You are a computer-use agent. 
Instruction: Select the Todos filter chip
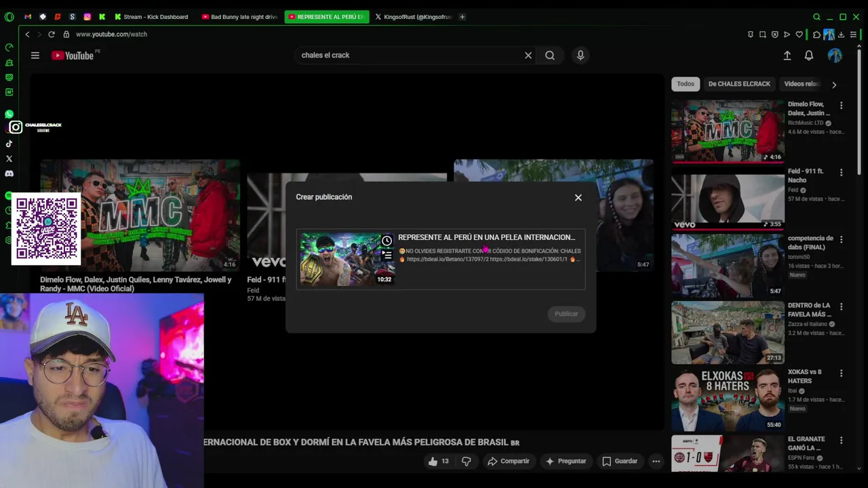pyautogui.click(x=686, y=84)
